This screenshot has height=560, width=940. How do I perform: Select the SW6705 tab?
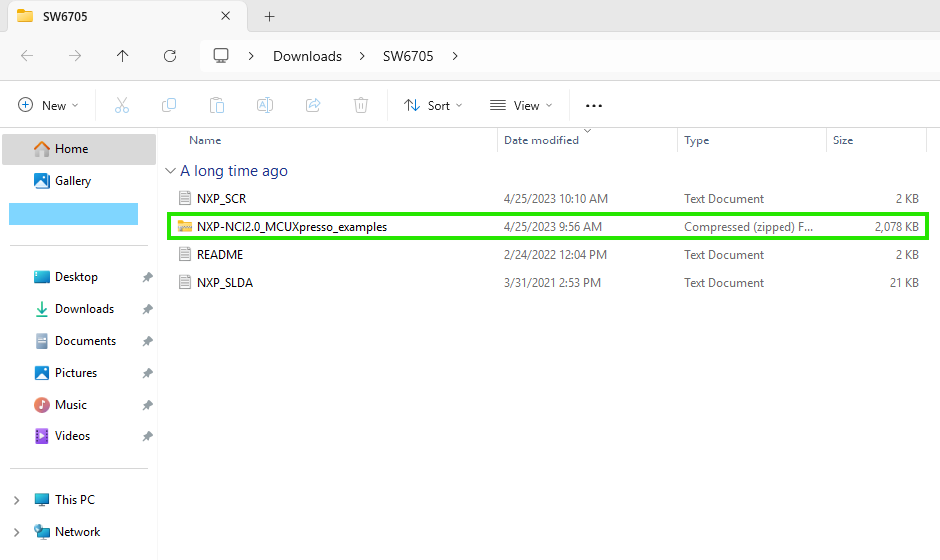pos(127,17)
